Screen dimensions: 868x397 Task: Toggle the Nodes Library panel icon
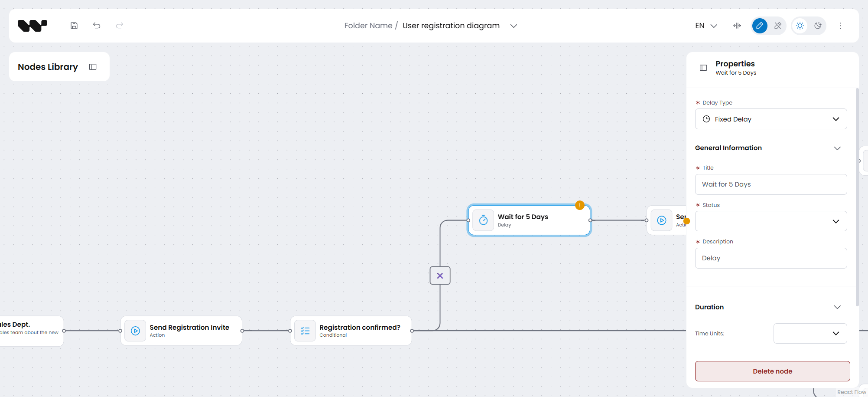pos(93,67)
